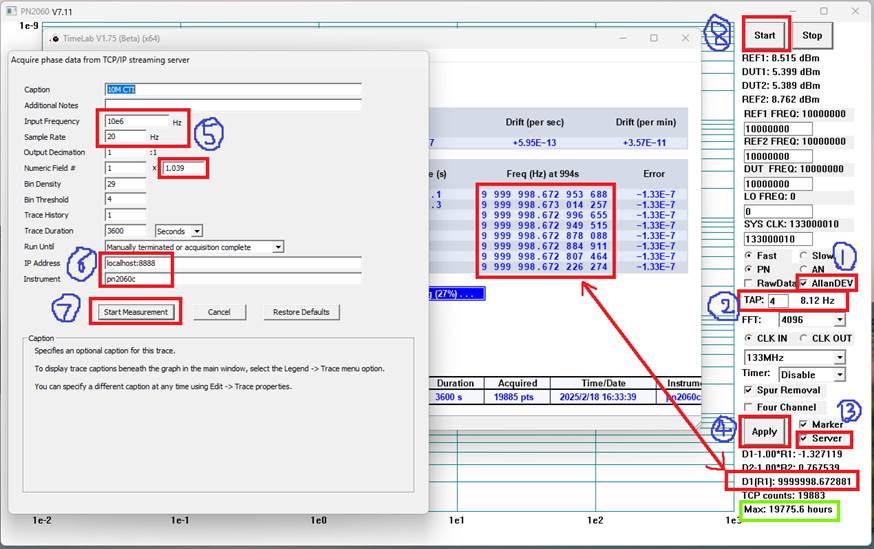
Task: Click the Instrument pn2060c field
Action: [233, 279]
